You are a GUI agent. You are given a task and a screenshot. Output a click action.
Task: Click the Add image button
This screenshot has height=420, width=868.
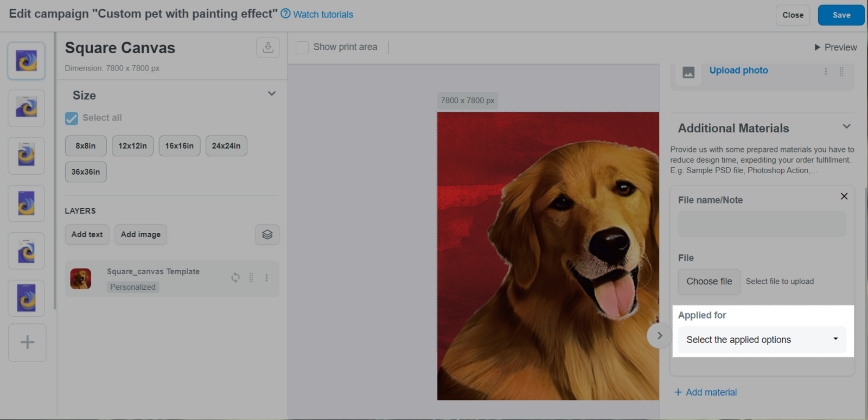point(141,234)
